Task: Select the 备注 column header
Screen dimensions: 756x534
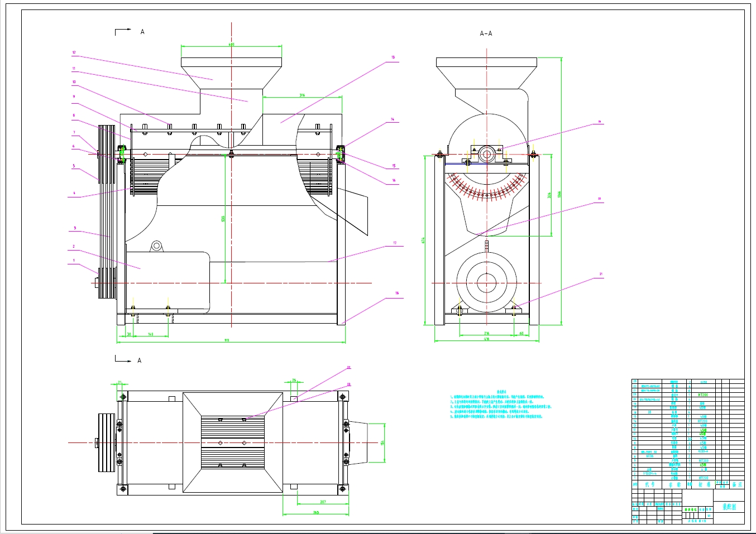Action: 737,485
